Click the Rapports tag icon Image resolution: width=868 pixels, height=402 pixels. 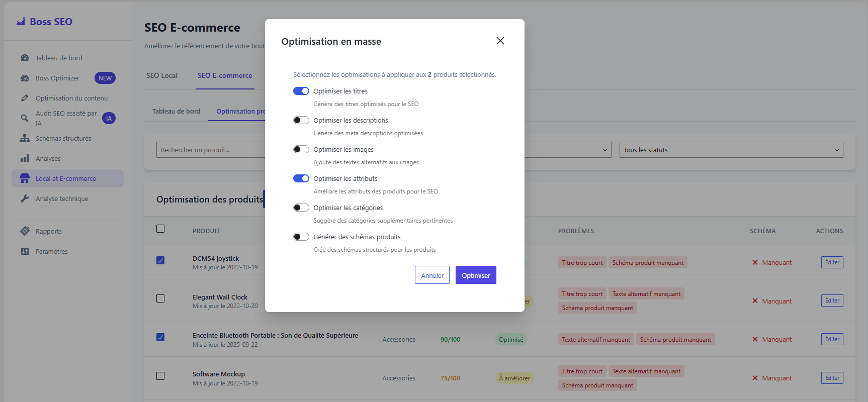25,231
